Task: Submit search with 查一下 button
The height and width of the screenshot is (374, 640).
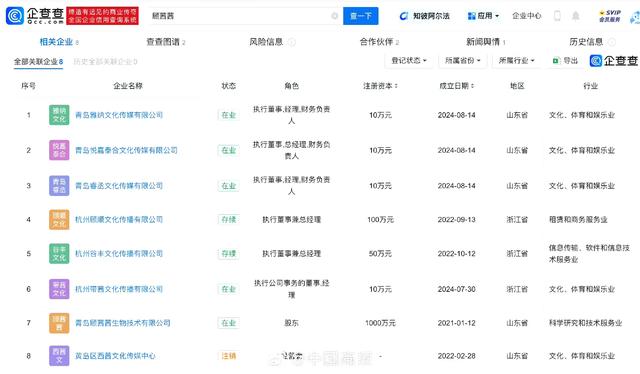Action: coord(360,16)
